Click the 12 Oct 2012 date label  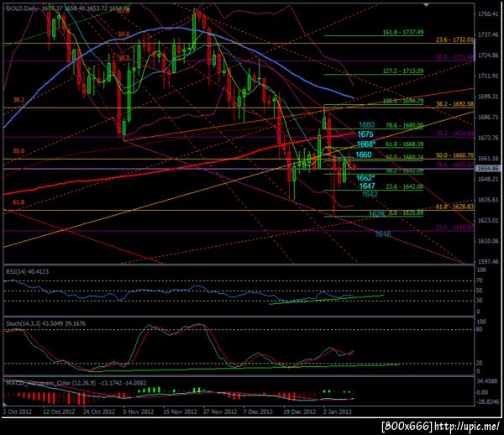59,411
